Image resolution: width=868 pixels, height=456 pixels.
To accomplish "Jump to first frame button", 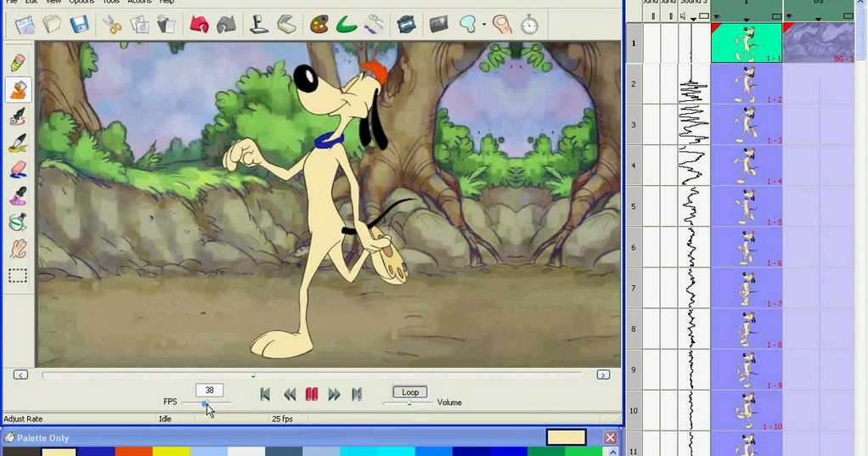I will [x=265, y=394].
